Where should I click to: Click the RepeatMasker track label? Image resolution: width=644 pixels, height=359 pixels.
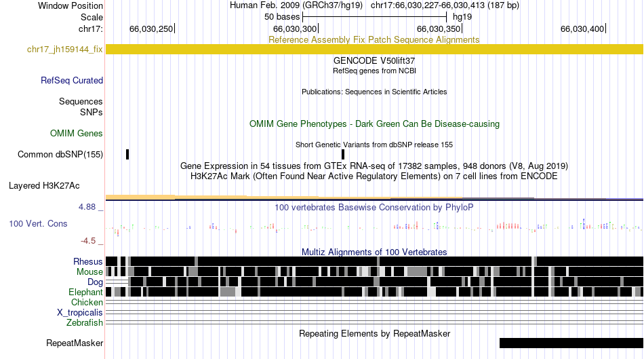coord(75,343)
